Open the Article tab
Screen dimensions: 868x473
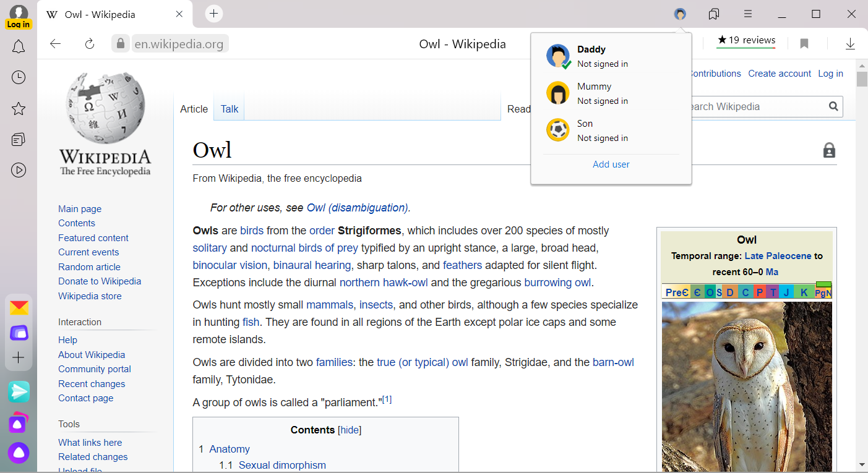194,109
